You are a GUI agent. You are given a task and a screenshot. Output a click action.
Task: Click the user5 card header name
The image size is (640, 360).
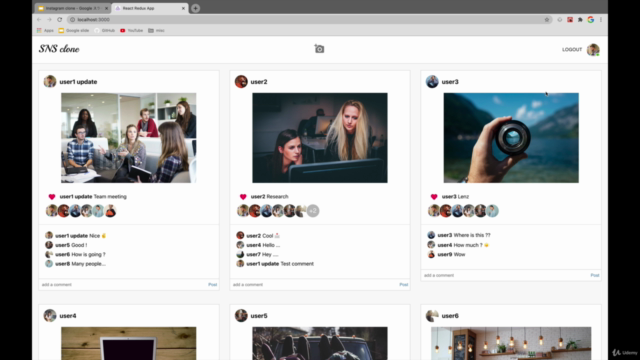[x=259, y=316]
